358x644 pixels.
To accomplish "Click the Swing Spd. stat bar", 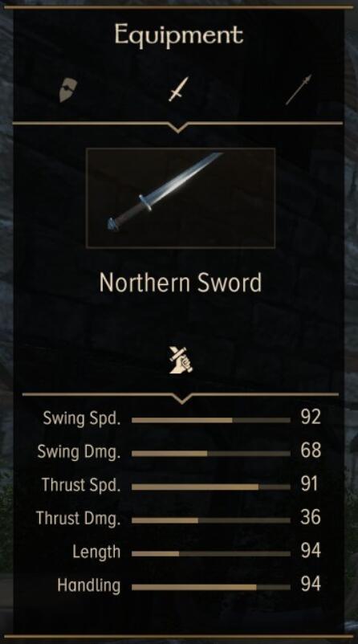I will 211,420.
